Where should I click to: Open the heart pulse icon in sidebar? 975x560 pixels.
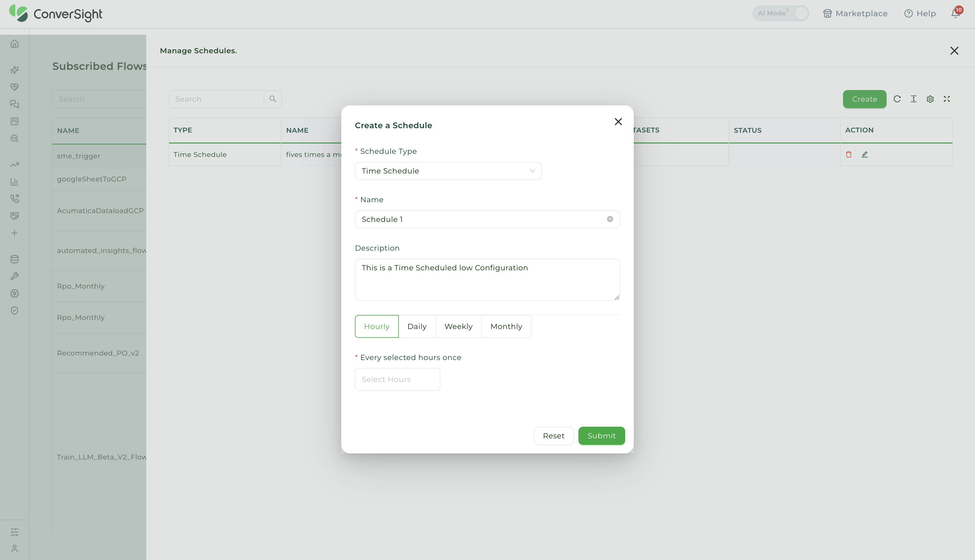pyautogui.click(x=15, y=87)
